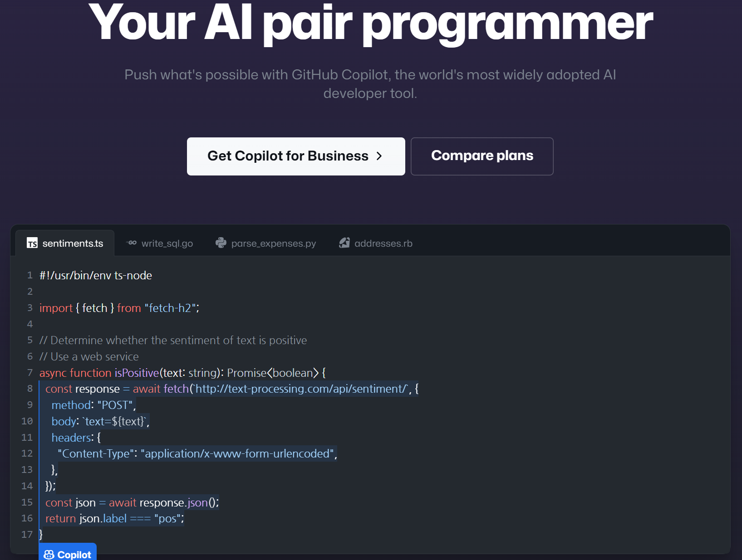Click arrow chevron in Get Copilot button

(x=379, y=156)
